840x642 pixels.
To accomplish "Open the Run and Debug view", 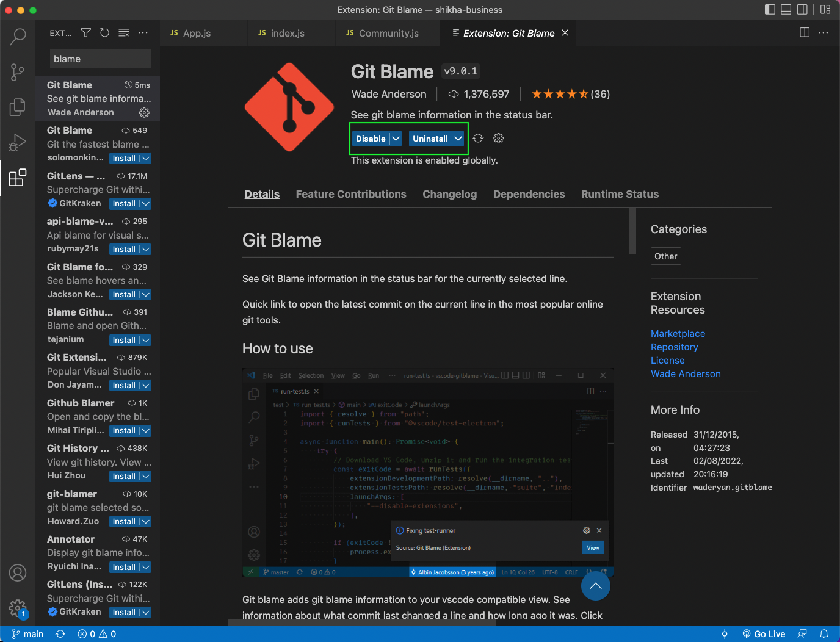I will (x=17, y=142).
